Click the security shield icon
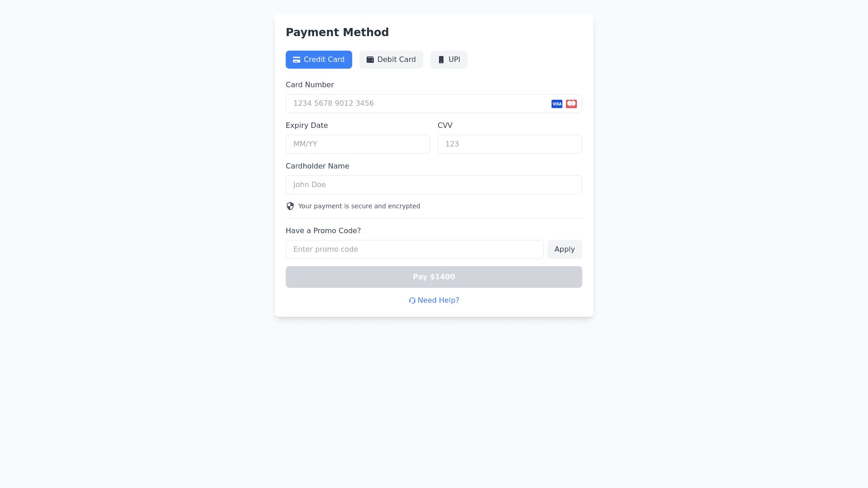868x488 pixels. tap(290, 206)
